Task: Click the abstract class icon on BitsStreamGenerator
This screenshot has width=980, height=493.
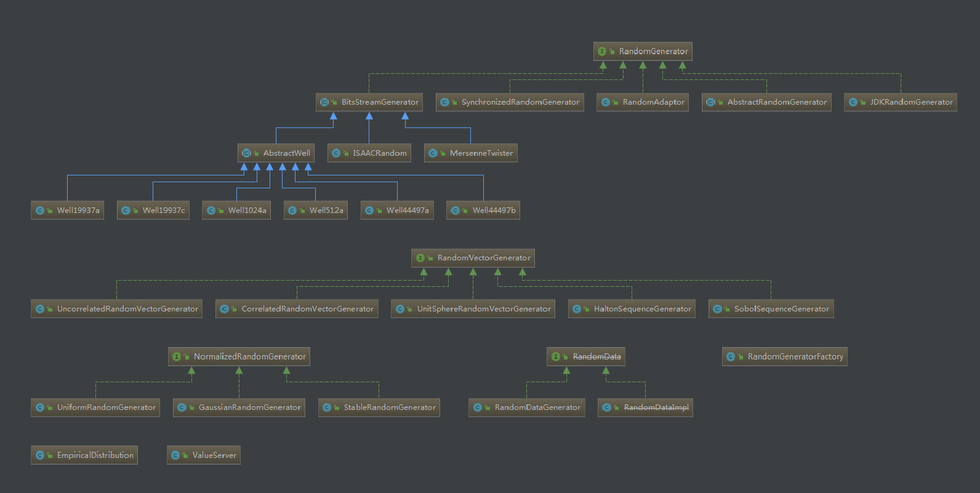Action: point(324,102)
